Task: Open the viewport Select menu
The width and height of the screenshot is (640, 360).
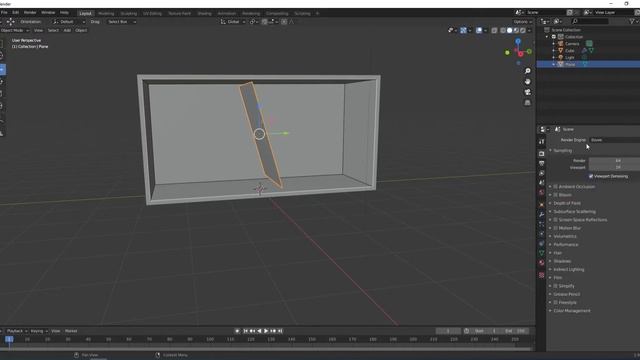Action: 53,30
